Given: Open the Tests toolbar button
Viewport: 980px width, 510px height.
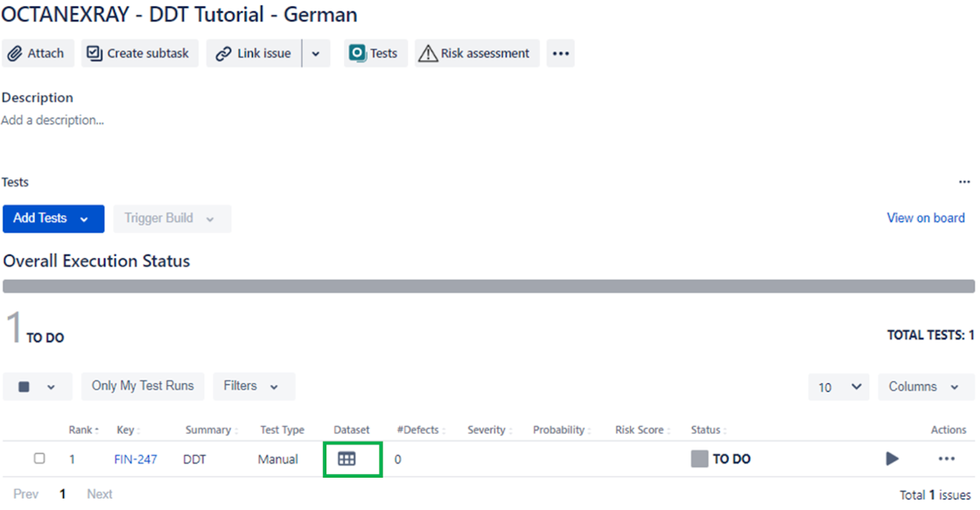Looking at the screenshot, I should point(375,53).
